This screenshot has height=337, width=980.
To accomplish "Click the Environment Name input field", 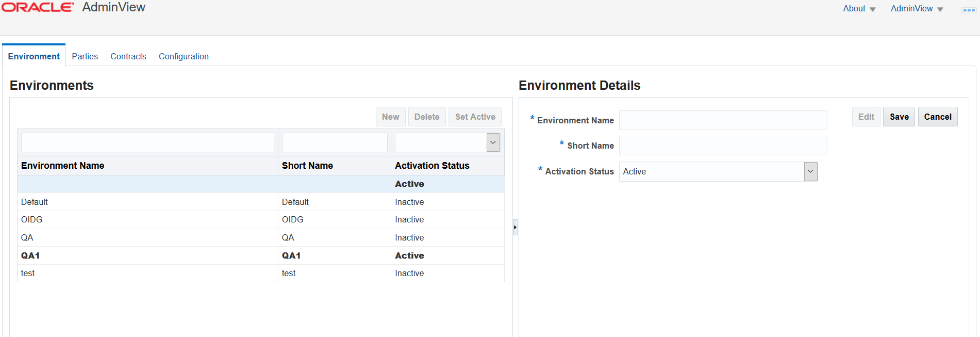I will (723, 120).
